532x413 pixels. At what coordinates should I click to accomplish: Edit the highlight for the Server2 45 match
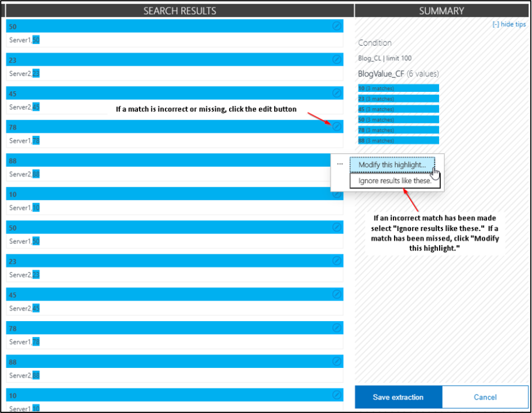click(337, 94)
